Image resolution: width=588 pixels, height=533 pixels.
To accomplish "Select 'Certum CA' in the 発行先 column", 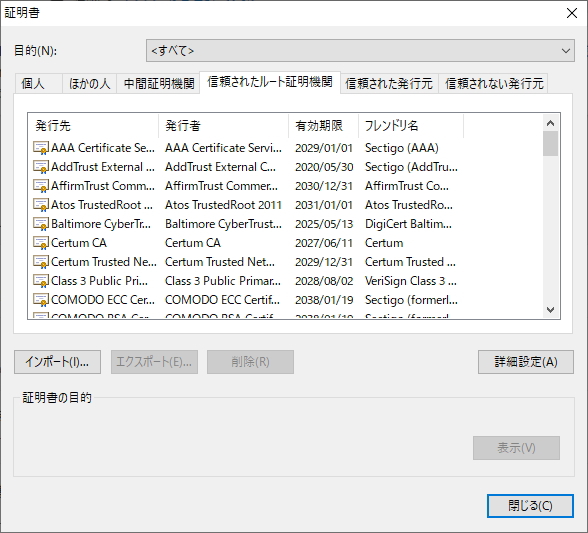I will pos(79,243).
